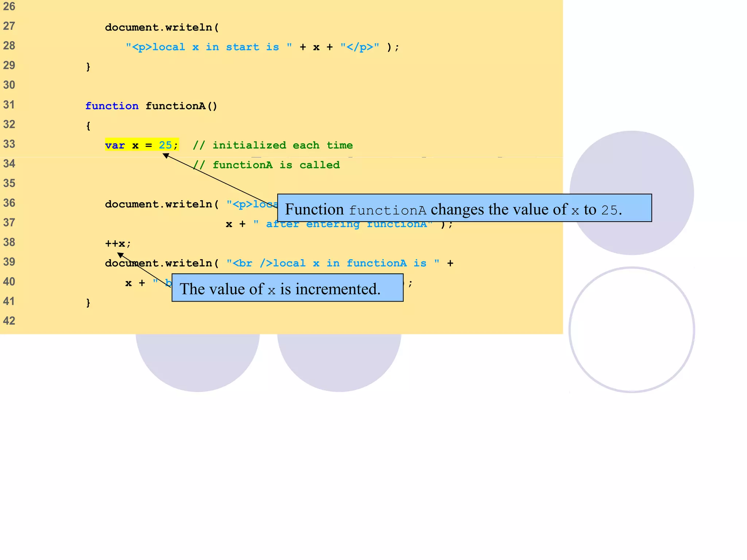Click the 'The value of x is incremented' callout
The height and width of the screenshot is (560, 747).
[x=287, y=288]
